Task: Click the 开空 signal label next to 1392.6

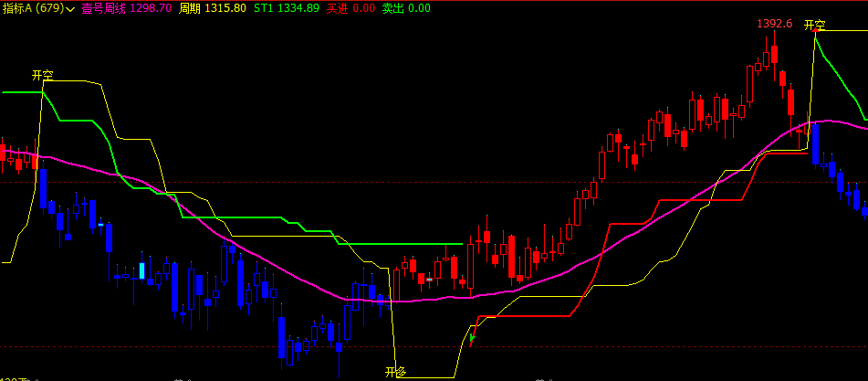Action: (815, 25)
